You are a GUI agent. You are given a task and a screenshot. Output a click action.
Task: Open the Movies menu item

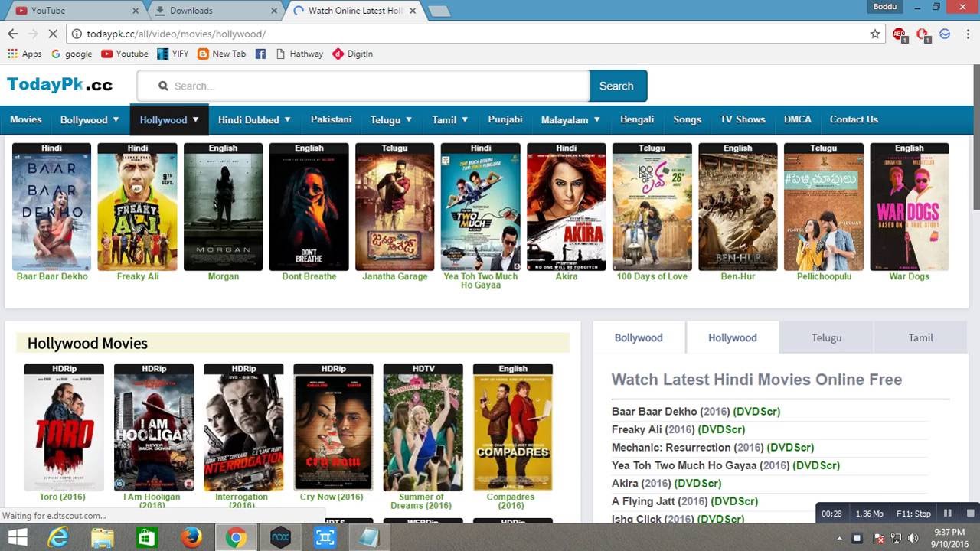[25, 119]
